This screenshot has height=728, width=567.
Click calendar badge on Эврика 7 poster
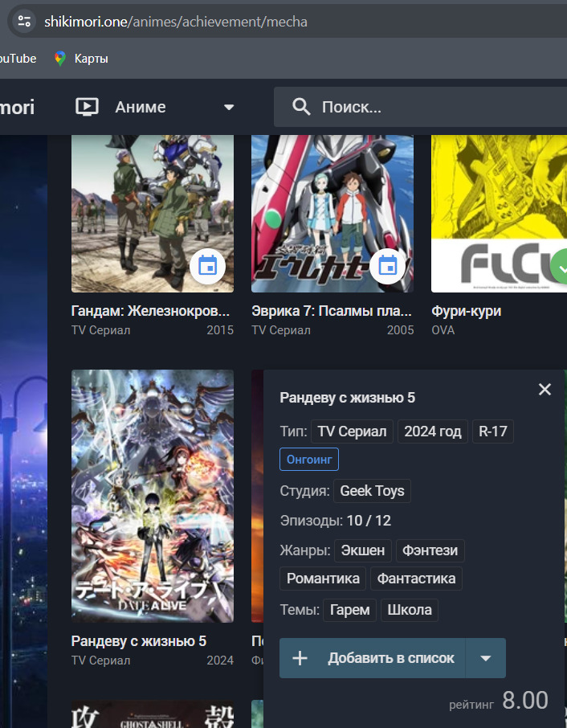coord(388,266)
